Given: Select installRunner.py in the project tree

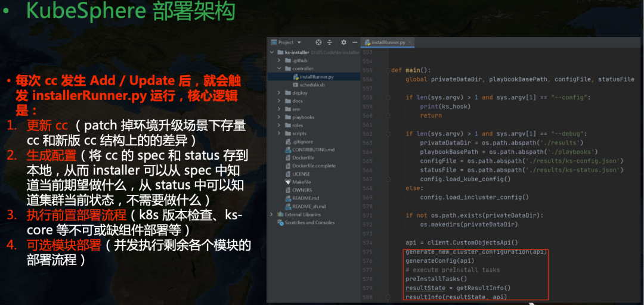Looking at the screenshot, I should pyautogui.click(x=314, y=77).
